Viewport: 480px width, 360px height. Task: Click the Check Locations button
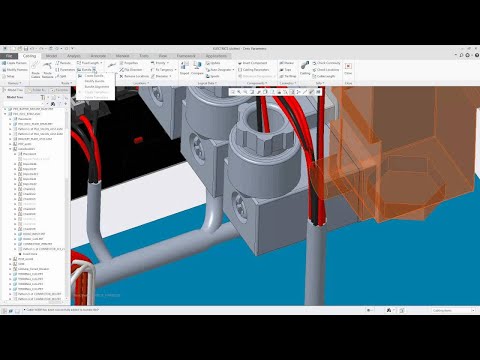click(x=326, y=70)
